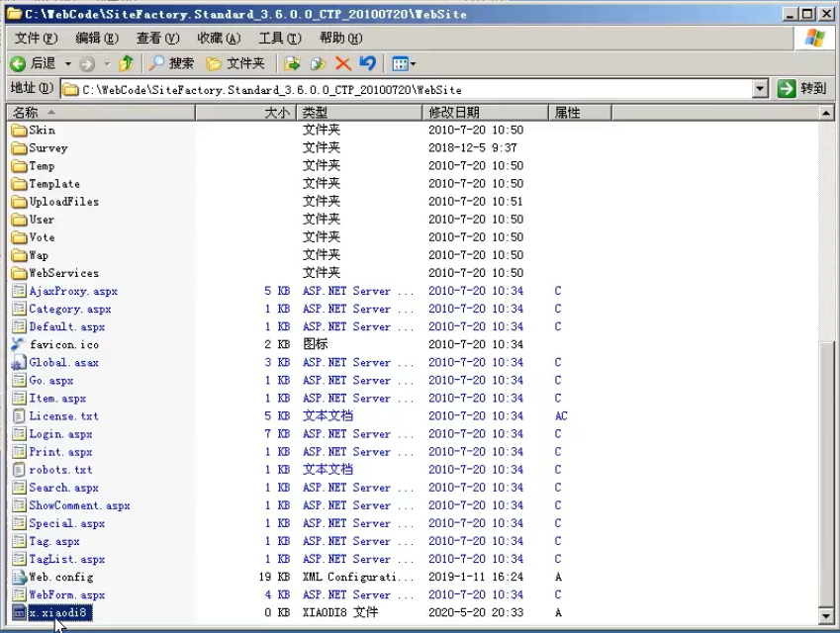Viewport: 840px width, 633px height.
Task: Expand the address bar dropdown arrow
Action: [760, 89]
